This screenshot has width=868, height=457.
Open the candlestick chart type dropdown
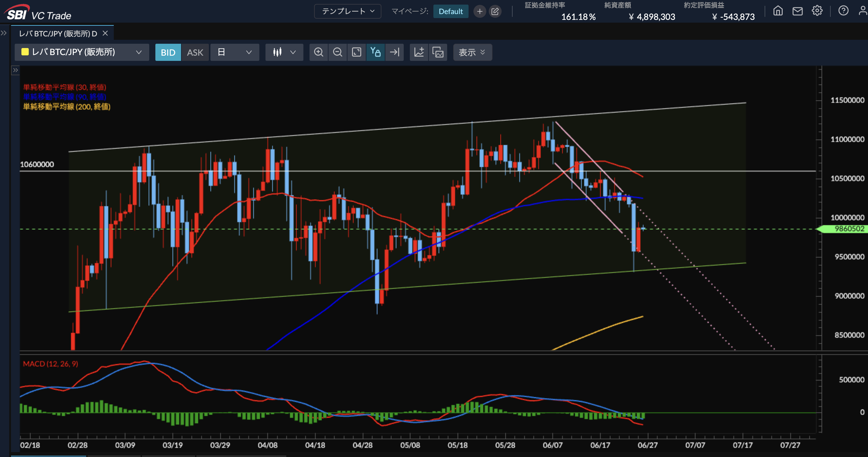[284, 52]
